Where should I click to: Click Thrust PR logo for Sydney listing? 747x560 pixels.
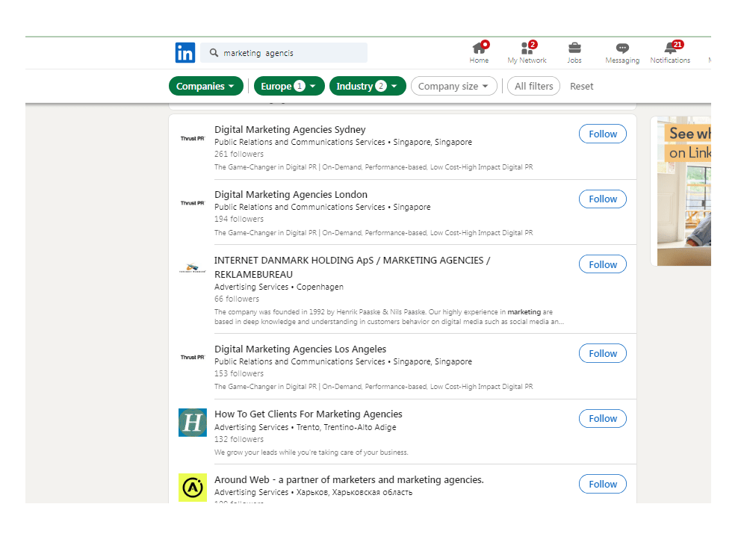(193, 139)
